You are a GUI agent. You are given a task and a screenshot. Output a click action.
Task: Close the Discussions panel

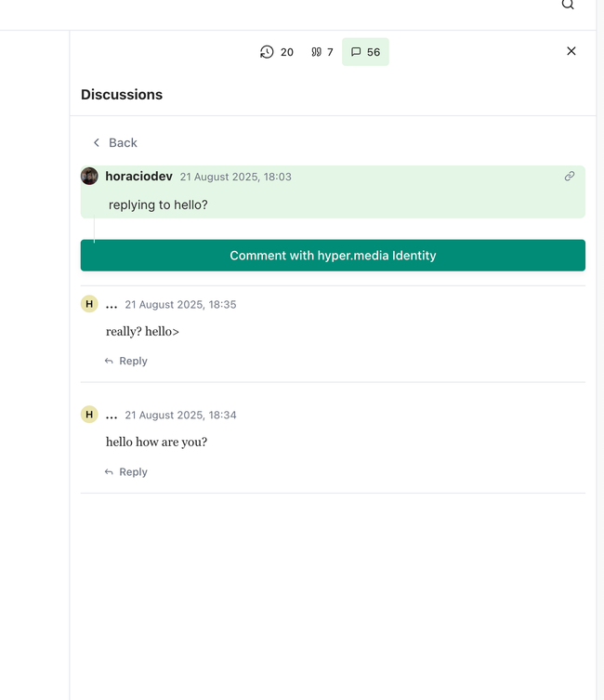(571, 51)
